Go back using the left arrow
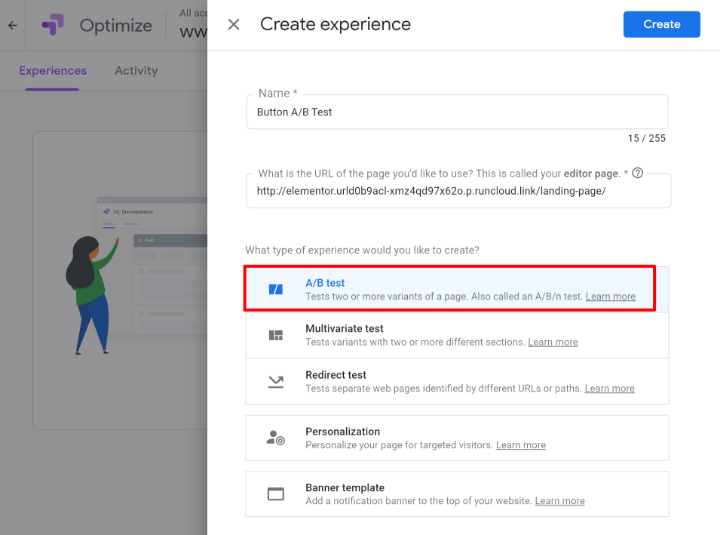The image size is (720, 535). [13, 25]
